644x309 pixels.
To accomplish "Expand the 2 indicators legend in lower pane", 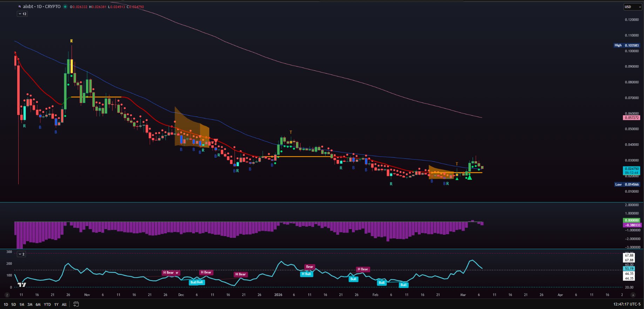I will click(x=21, y=254).
